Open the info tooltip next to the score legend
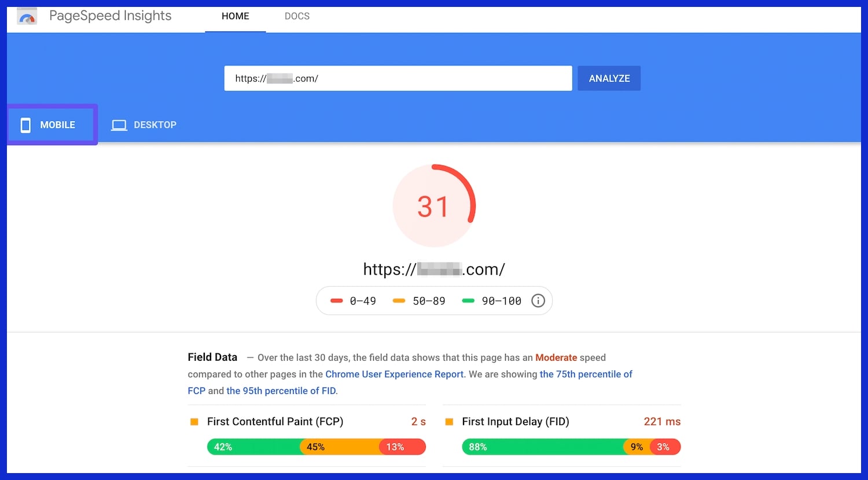The image size is (868, 480). pyautogui.click(x=538, y=300)
